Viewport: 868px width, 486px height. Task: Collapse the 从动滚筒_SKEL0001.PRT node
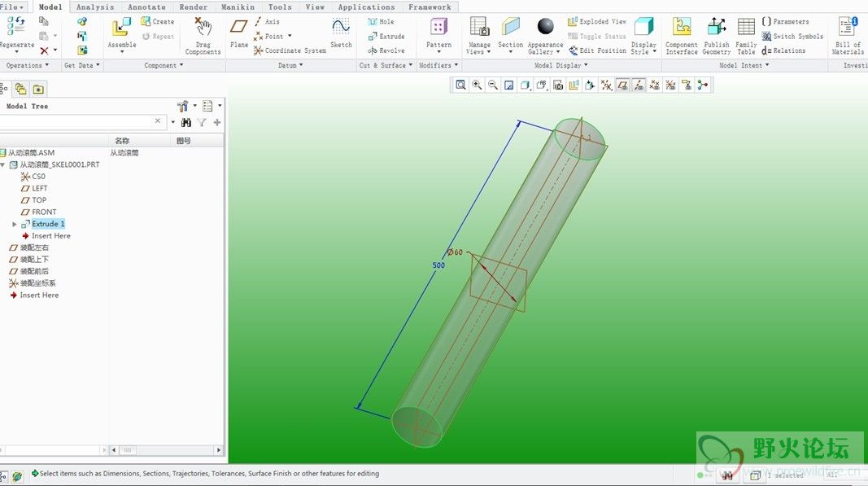2,164
